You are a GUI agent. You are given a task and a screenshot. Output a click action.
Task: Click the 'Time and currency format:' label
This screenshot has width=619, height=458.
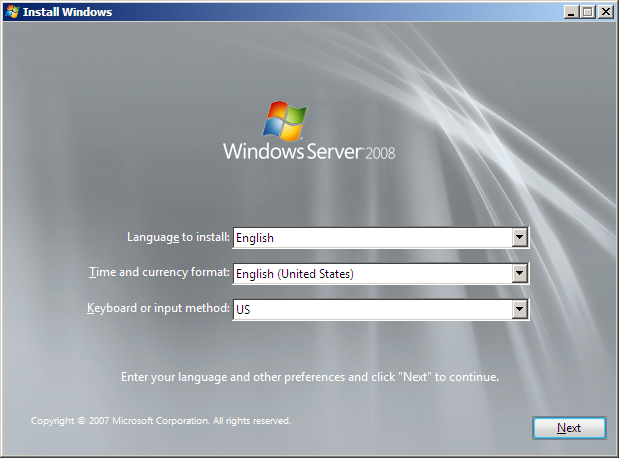click(x=159, y=272)
